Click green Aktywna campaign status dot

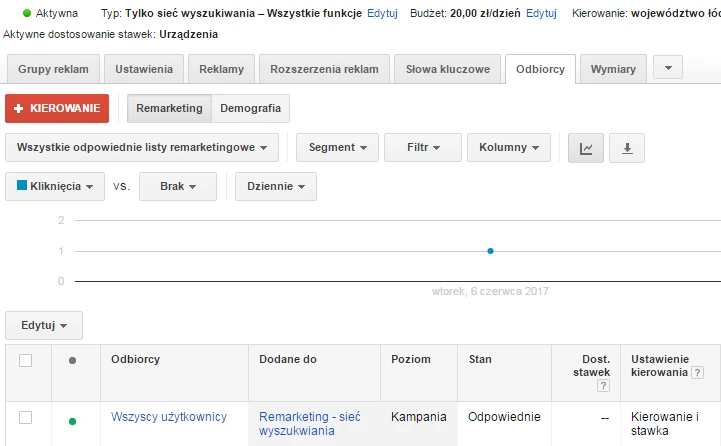27,13
